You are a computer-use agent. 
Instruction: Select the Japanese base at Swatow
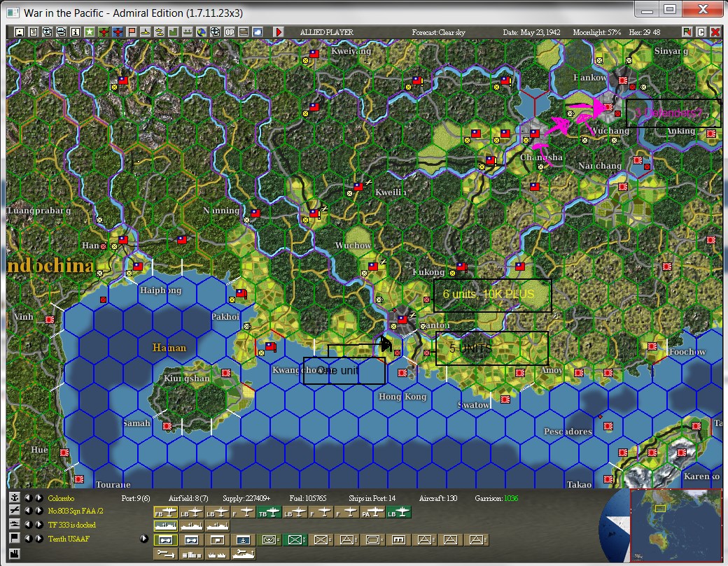coord(505,399)
